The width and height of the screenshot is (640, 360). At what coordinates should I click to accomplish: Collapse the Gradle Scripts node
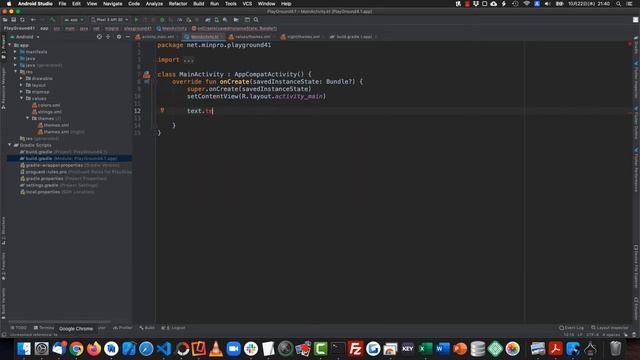point(9,145)
